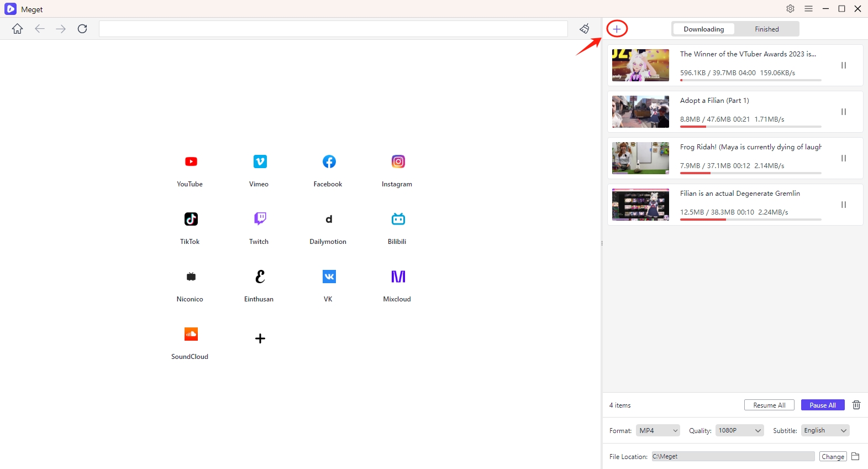Click the panel splitter handle dots
The height and width of the screenshot is (469, 868).
pyautogui.click(x=602, y=243)
